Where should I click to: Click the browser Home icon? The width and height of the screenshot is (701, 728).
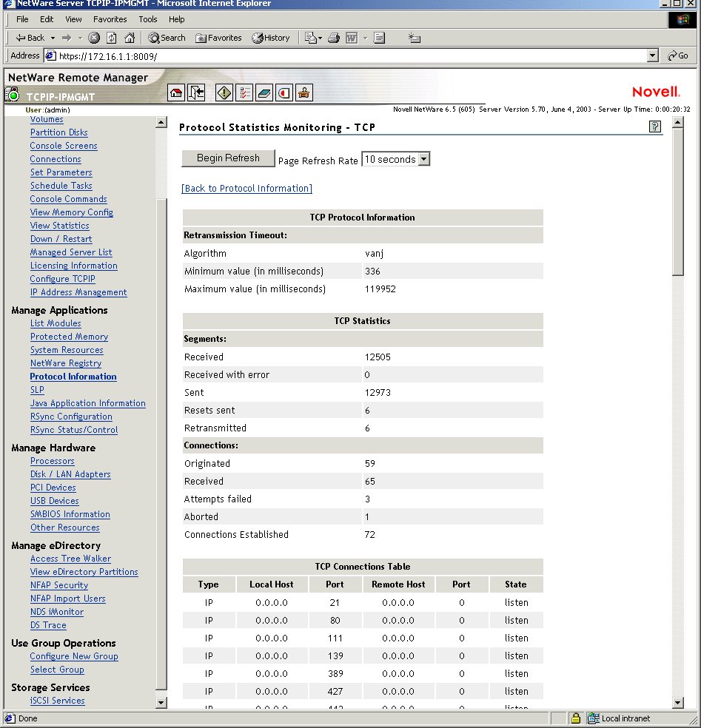[130, 38]
